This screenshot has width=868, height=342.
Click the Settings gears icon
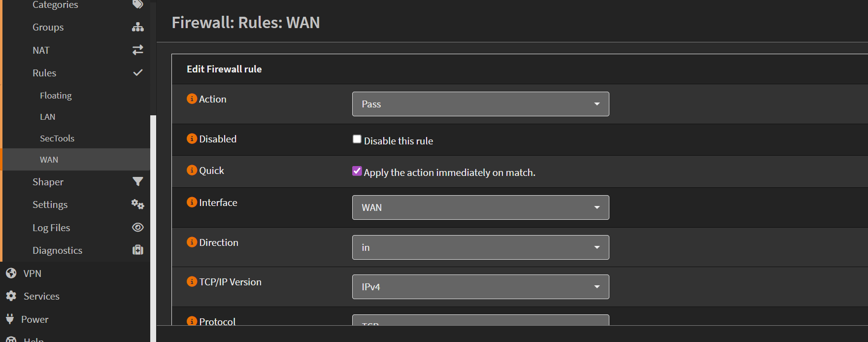pyautogui.click(x=138, y=205)
